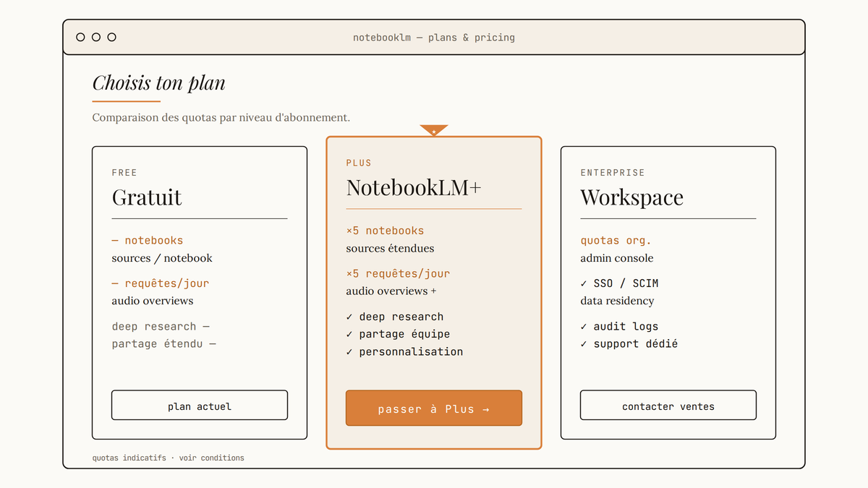
Task: Click 'quotas org.' in Workspace card
Action: tap(616, 240)
